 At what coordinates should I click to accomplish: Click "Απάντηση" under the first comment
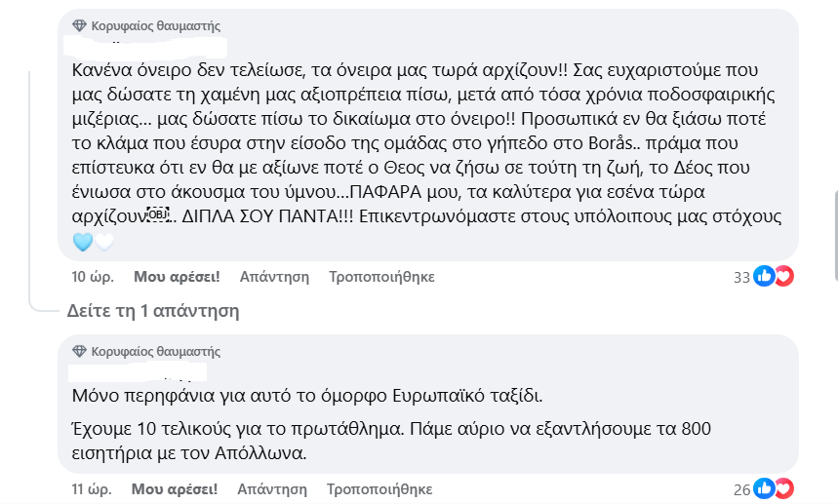click(274, 277)
